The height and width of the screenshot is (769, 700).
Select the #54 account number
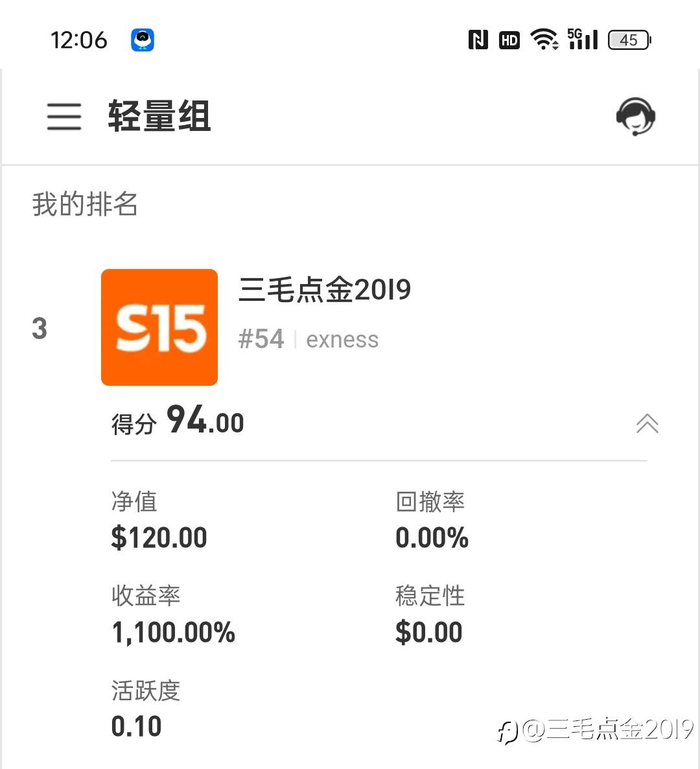[261, 339]
